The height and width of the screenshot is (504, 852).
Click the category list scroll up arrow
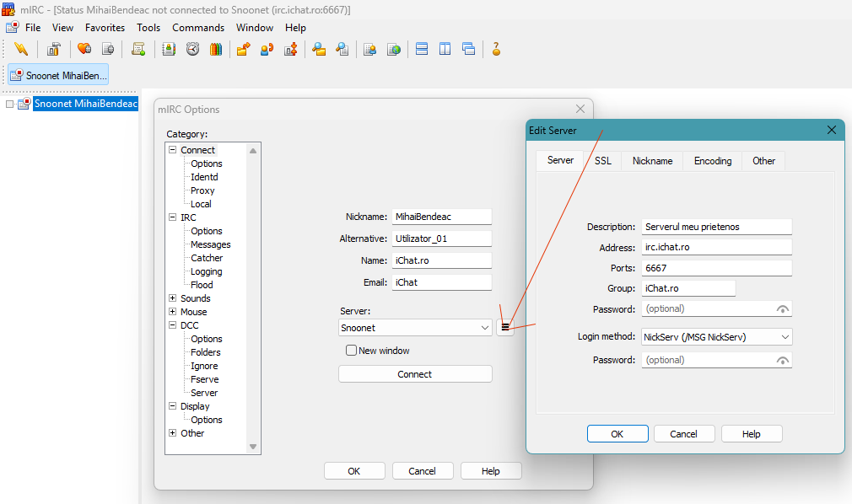tap(253, 150)
